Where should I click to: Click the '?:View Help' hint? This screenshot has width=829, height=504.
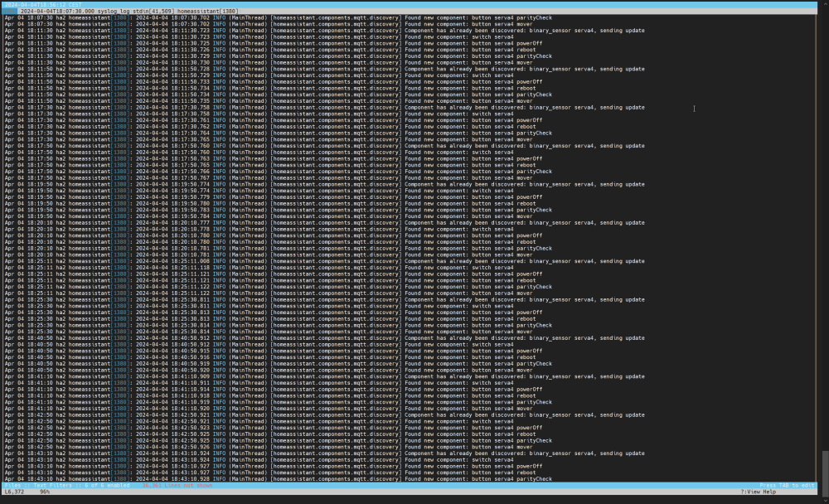[759, 492]
